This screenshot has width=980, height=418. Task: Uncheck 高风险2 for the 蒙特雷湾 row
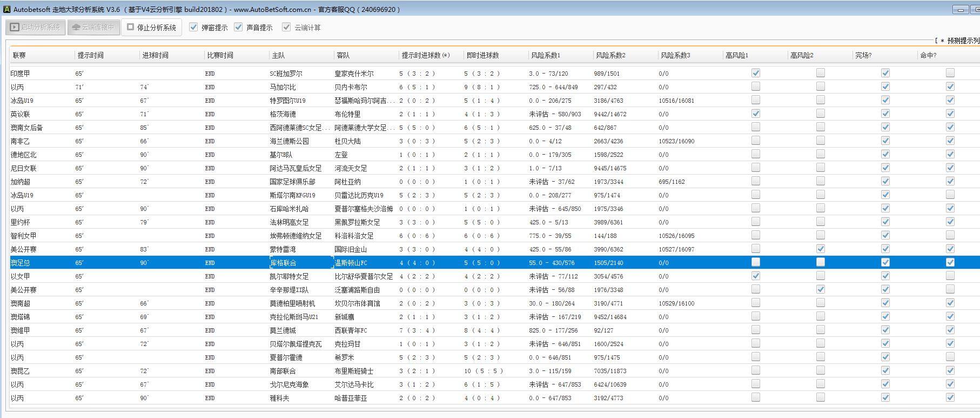(x=821, y=249)
